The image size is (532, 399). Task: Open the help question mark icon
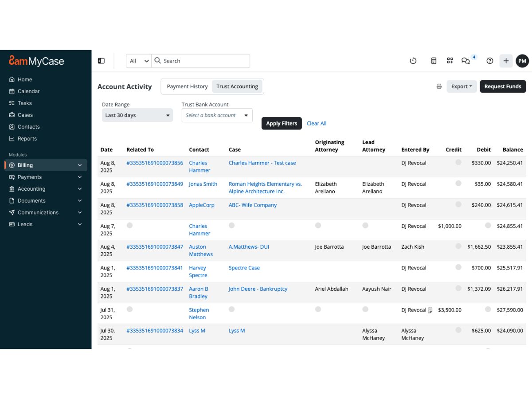coord(490,61)
